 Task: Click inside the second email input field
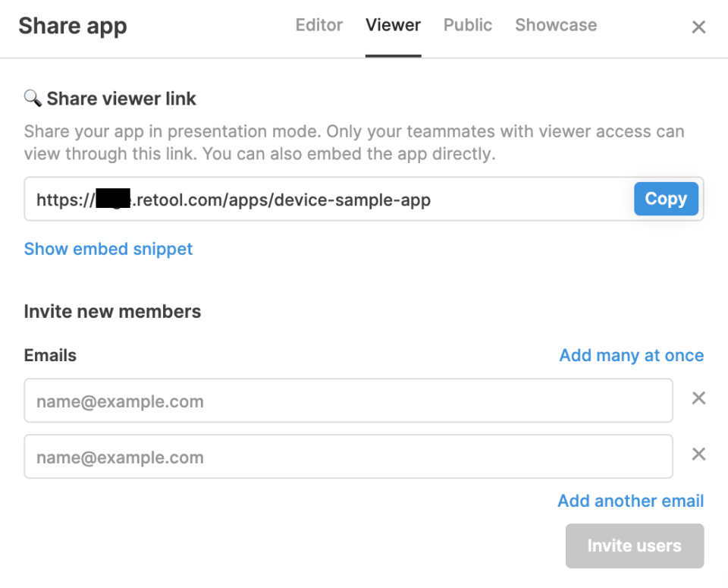pos(303,457)
